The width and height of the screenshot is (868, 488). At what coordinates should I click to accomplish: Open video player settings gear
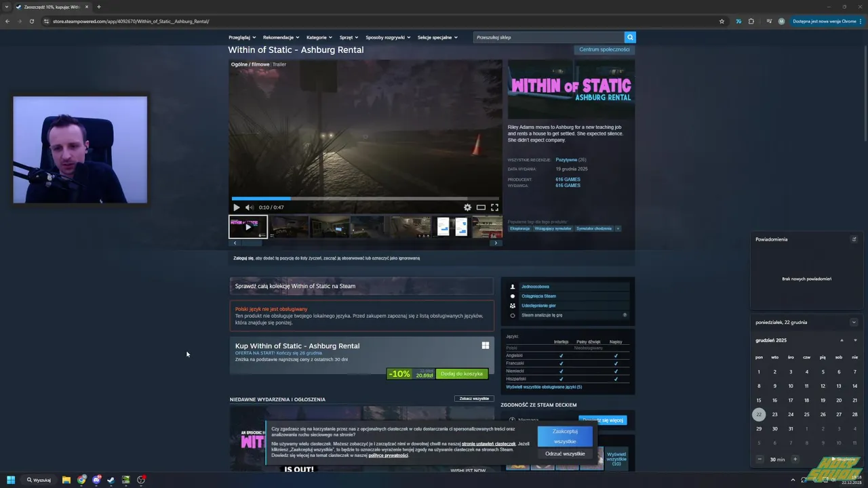pos(467,207)
